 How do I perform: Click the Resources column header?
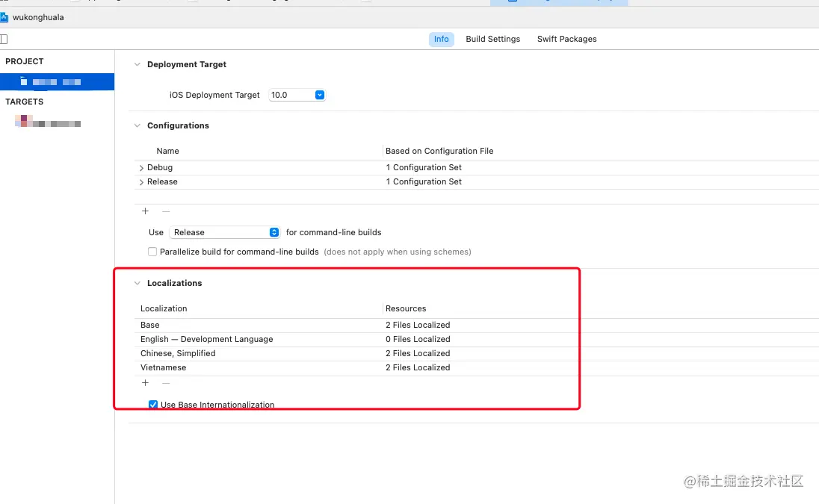(406, 308)
